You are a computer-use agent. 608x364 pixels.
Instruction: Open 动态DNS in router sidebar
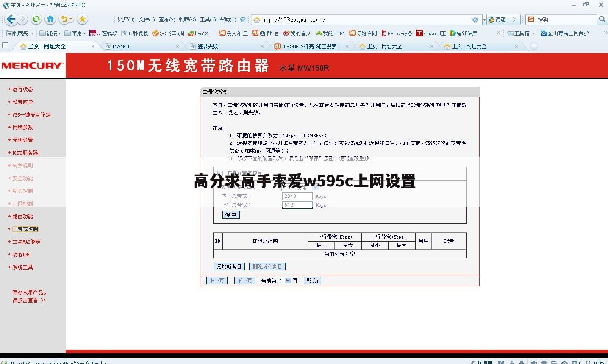coord(21,255)
